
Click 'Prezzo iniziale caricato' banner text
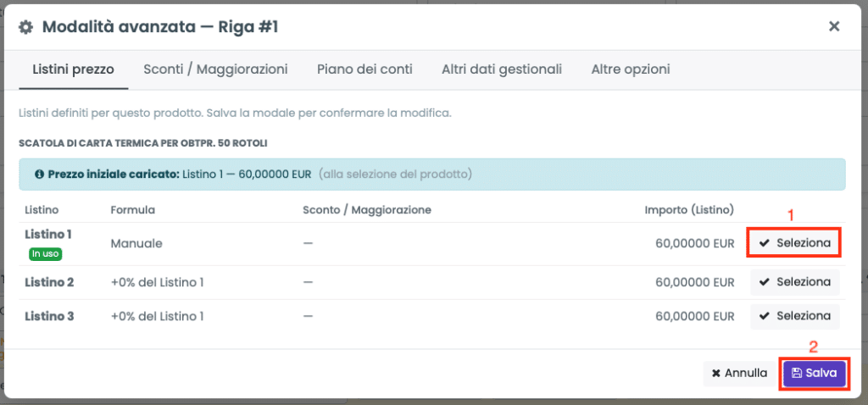click(x=114, y=175)
